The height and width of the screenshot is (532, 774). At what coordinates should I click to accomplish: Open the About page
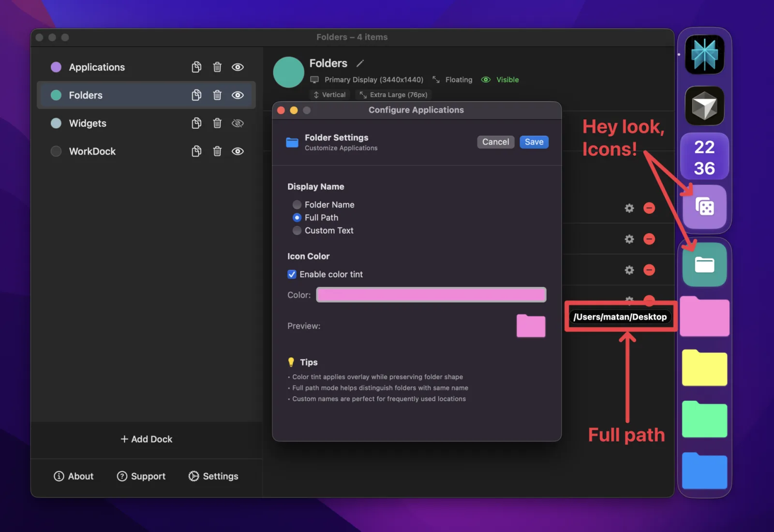coord(74,476)
